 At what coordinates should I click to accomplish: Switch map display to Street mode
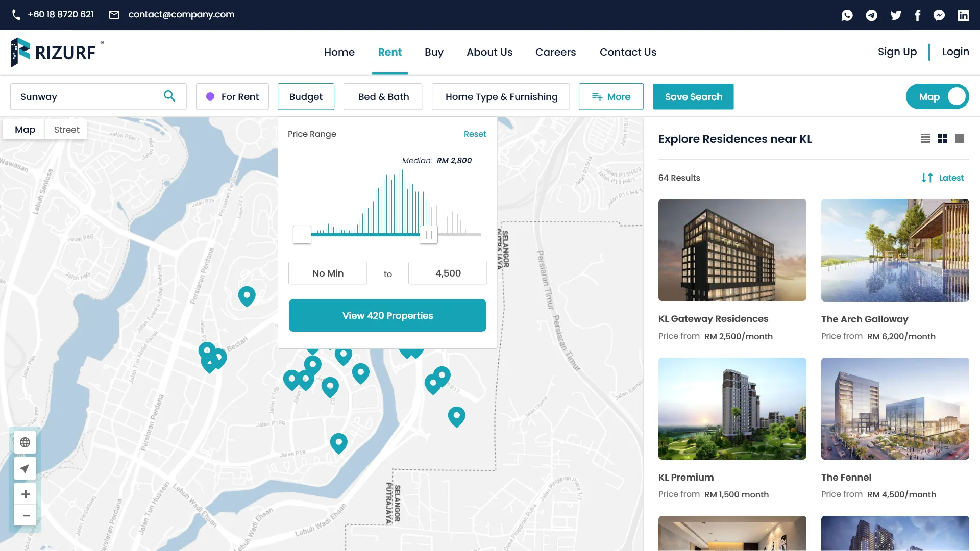tap(66, 130)
